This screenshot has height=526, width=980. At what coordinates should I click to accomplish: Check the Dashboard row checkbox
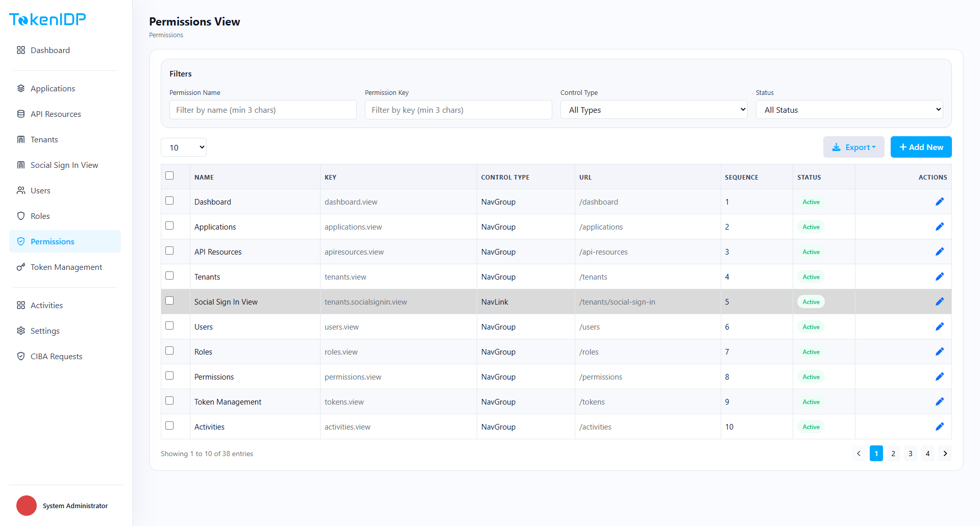pyautogui.click(x=169, y=201)
